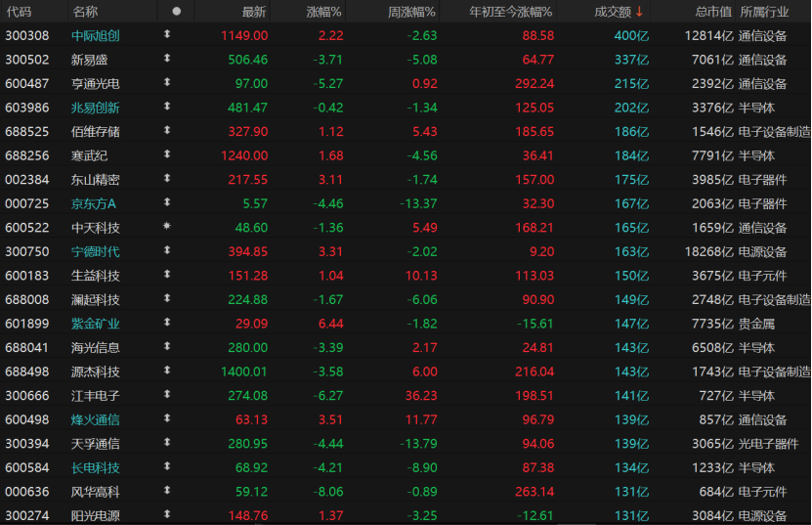This screenshot has height=525, width=812.
Task: Select the 生益科技 stock name
Action: click(x=96, y=276)
